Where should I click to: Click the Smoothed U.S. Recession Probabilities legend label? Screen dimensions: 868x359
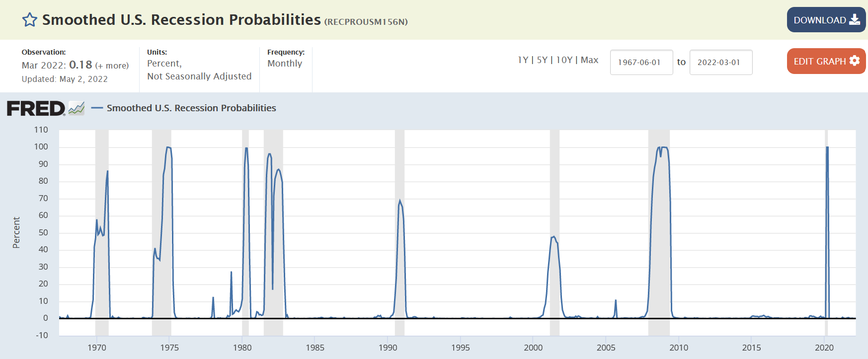pos(191,108)
